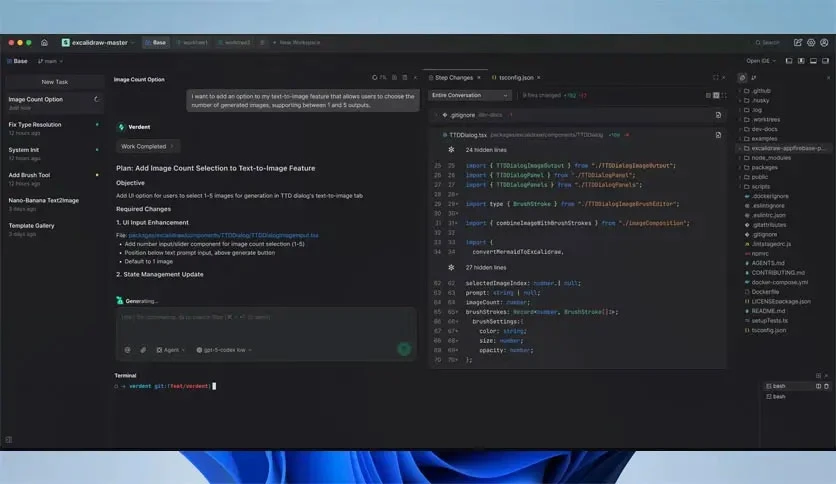The height and width of the screenshot is (484, 836).
Task: Open the Open IDE dropdown
Action: (x=761, y=61)
